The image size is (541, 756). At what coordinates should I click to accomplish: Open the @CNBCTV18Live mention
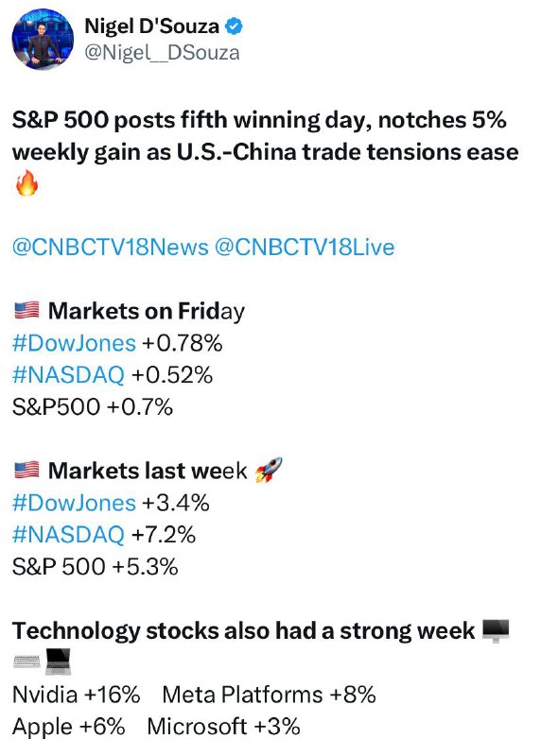[304, 247]
